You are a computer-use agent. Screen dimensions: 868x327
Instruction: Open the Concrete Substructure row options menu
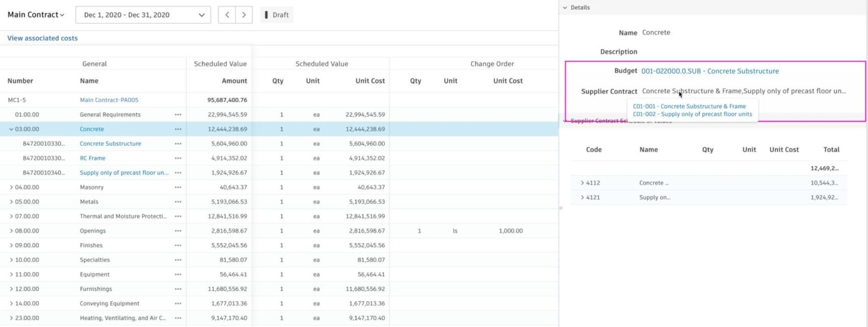[x=178, y=144]
